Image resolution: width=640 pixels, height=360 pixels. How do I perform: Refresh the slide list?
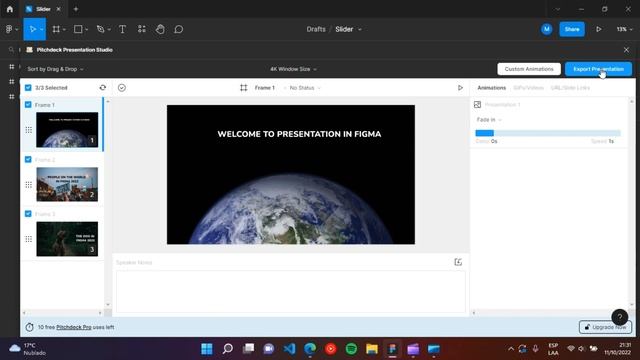[103, 88]
